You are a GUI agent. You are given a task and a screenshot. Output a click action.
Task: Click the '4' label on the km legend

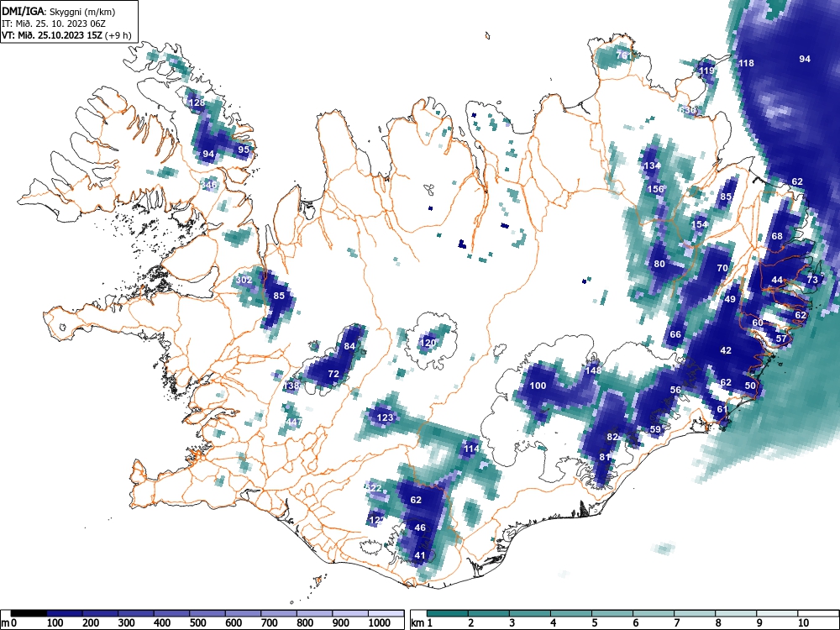pyautogui.click(x=554, y=623)
